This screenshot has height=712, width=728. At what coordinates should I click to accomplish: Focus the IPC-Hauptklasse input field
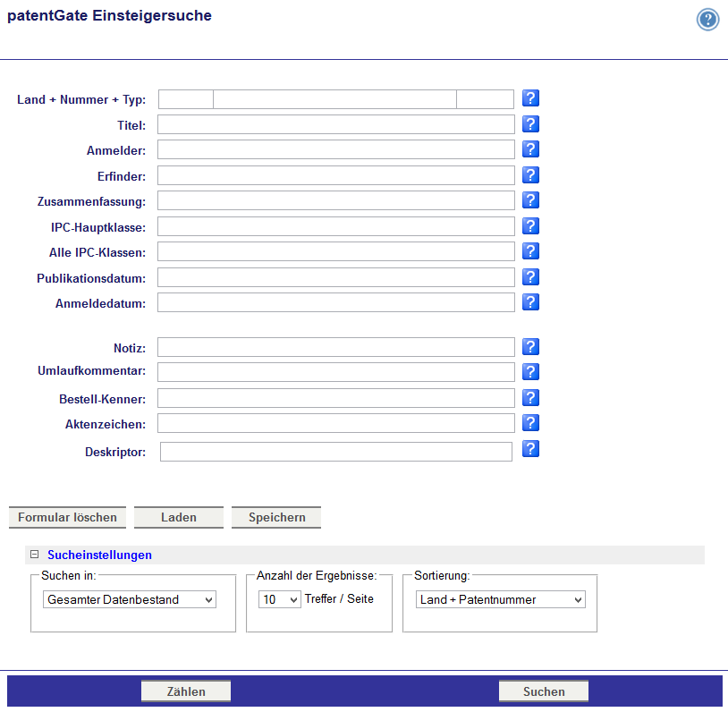(336, 226)
